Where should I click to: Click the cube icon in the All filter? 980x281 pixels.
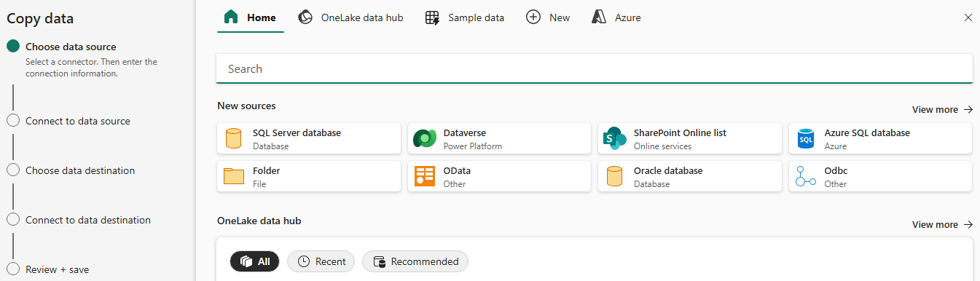point(246,261)
